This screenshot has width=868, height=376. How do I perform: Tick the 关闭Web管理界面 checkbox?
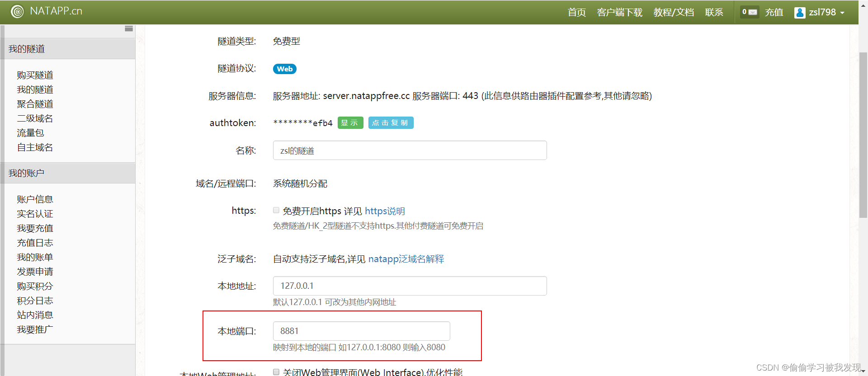(276, 371)
